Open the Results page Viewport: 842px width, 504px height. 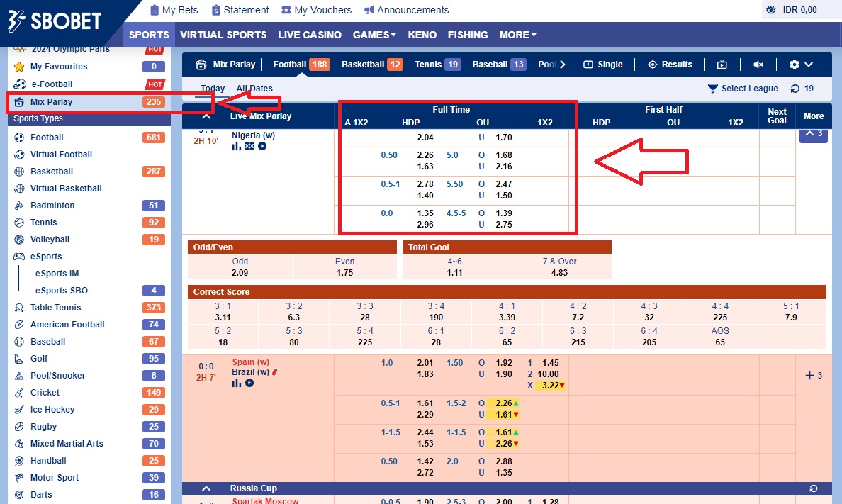[670, 65]
